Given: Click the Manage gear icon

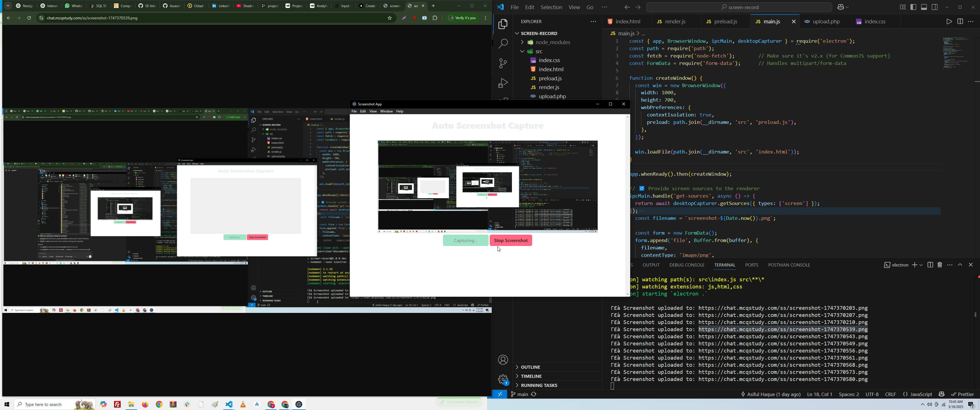Looking at the screenshot, I should tap(503, 379).
